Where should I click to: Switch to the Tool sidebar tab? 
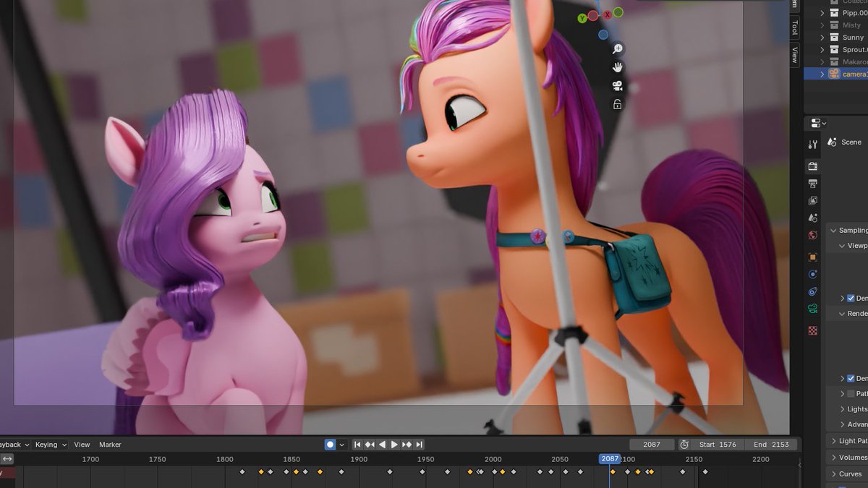[794, 27]
